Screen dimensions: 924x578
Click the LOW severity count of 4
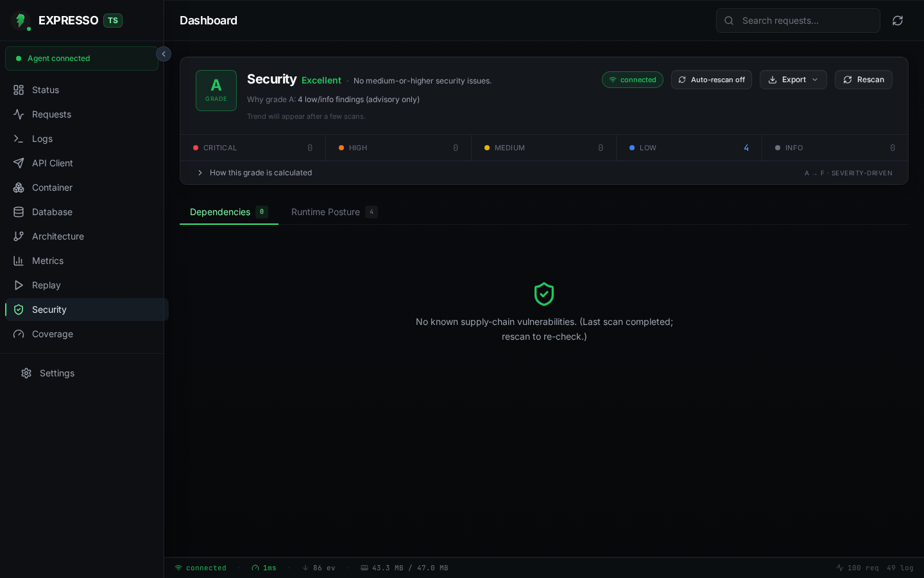click(746, 148)
